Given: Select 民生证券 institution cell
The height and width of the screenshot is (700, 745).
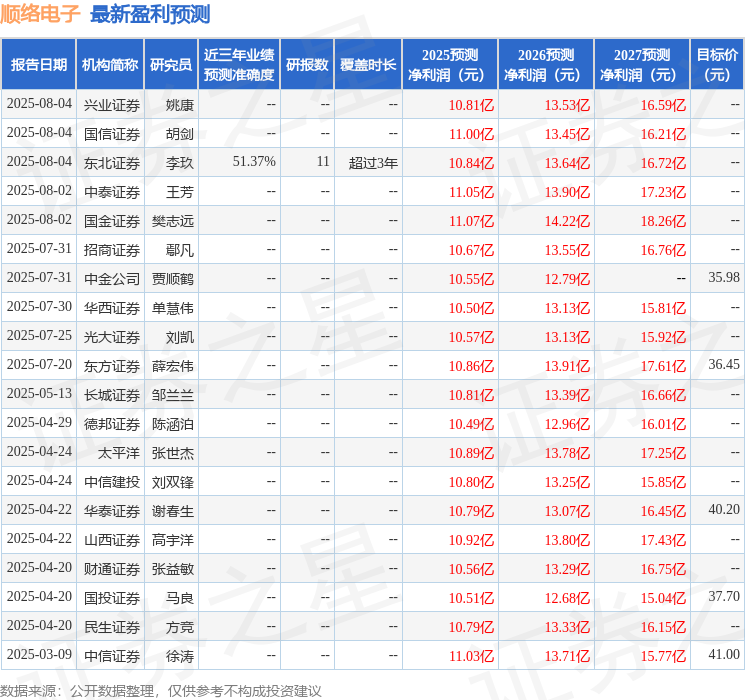Looking at the screenshot, I should [112, 627].
